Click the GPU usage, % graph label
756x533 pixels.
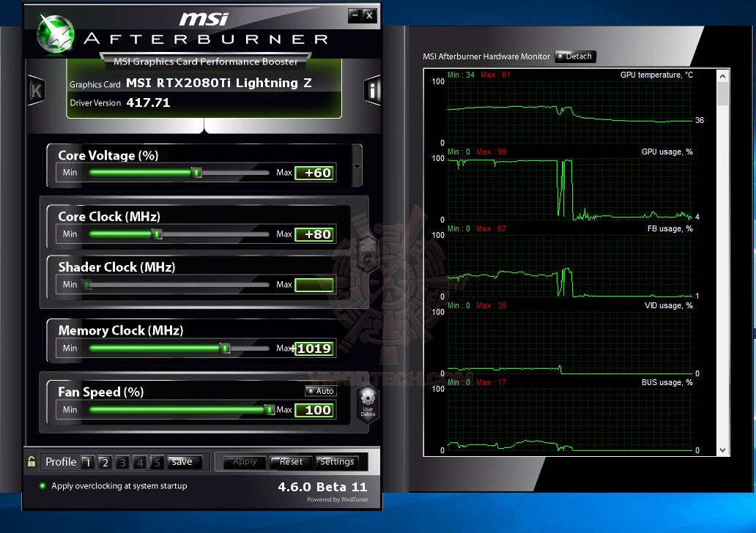point(667,152)
